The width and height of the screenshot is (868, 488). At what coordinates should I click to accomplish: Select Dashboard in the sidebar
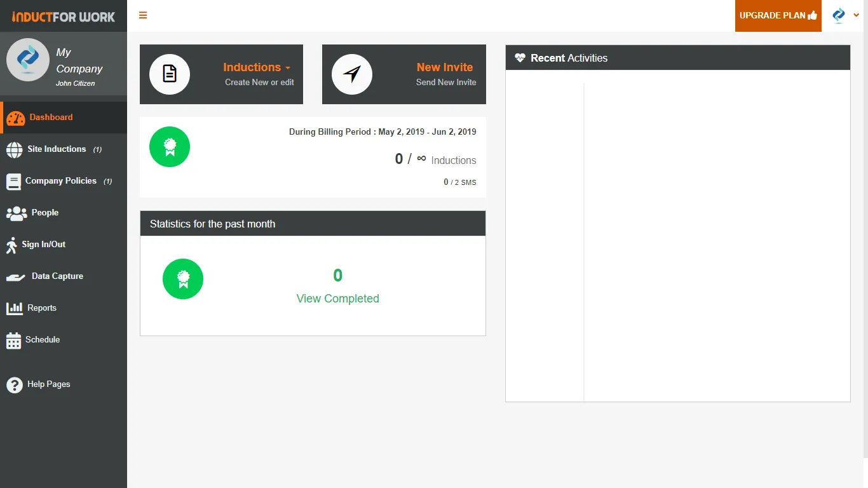(x=64, y=118)
